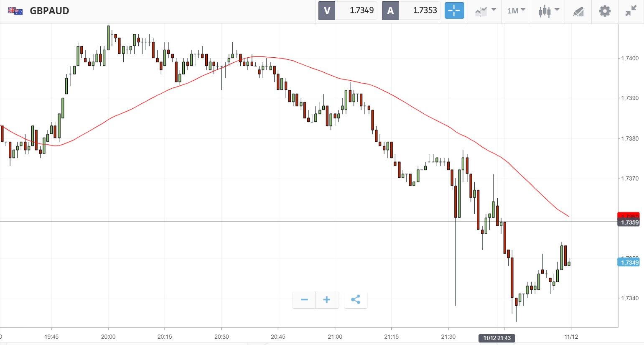The image size is (644, 345).
Task: Click the 11/12 21:43 crosshair time label
Action: 497,338
